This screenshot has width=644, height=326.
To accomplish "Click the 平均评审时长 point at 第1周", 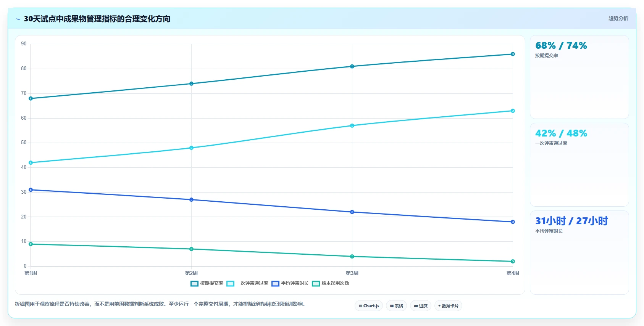I will [31, 190].
